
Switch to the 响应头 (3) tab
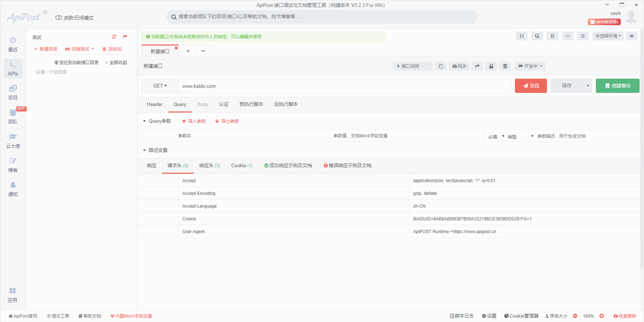click(x=210, y=166)
